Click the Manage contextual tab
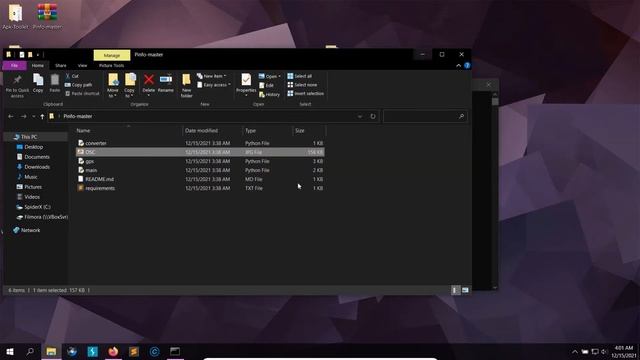This screenshot has width=640, height=360. point(112,55)
